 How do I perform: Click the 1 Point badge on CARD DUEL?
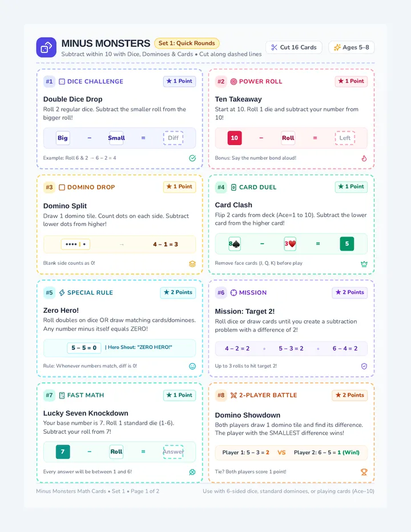pyautogui.click(x=351, y=187)
